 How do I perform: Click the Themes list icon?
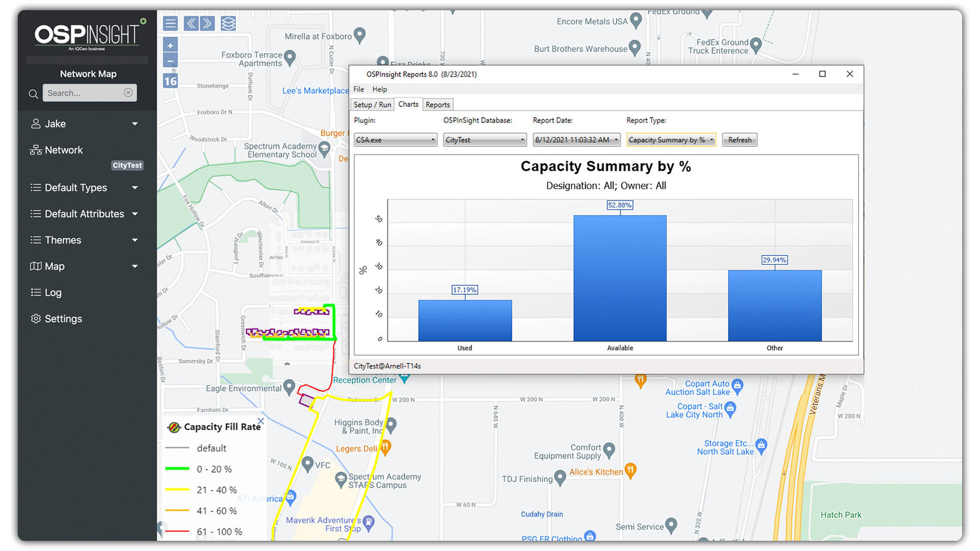point(36,240)
